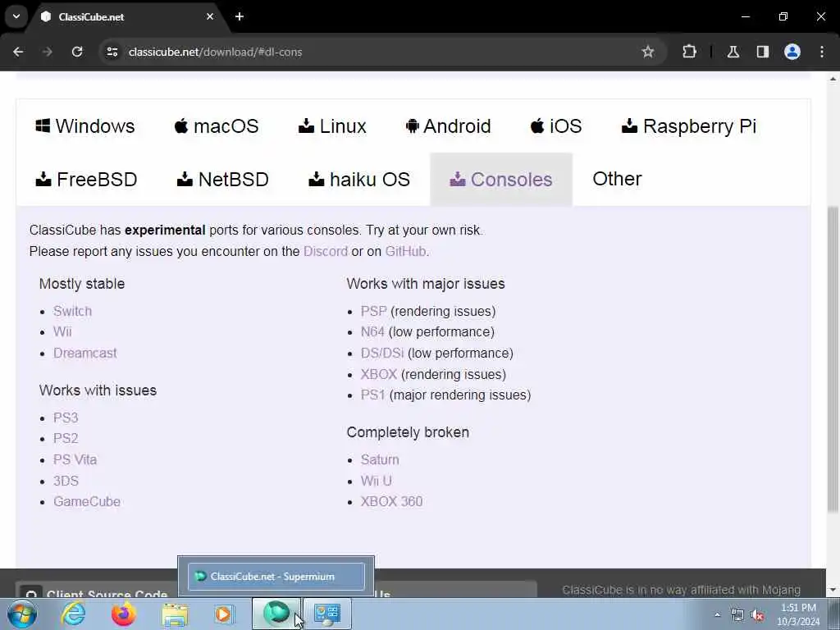The height and width of the screenshot is (630, 840).
Task: Select the Android download tab
Action: 449,126
